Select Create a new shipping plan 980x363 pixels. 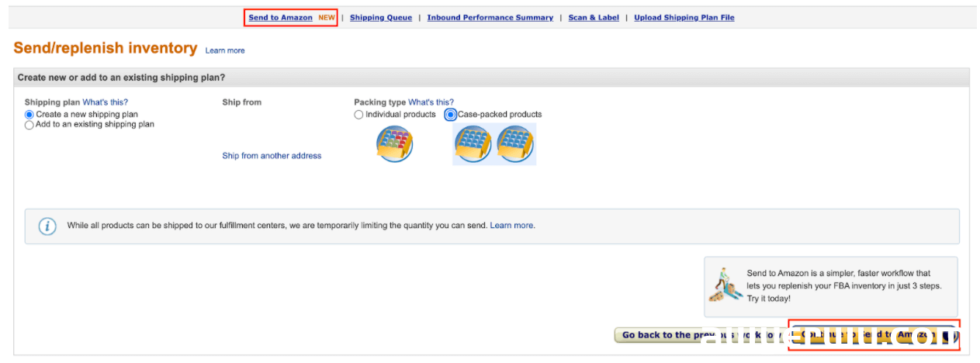pyautogui.click(x=29, y=115)
